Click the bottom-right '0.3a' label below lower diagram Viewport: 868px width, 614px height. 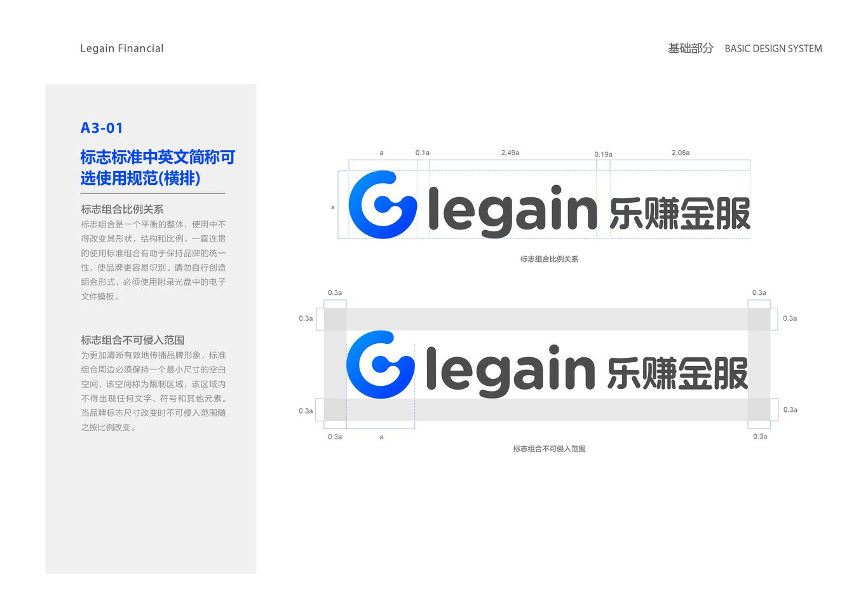[760, 437]
